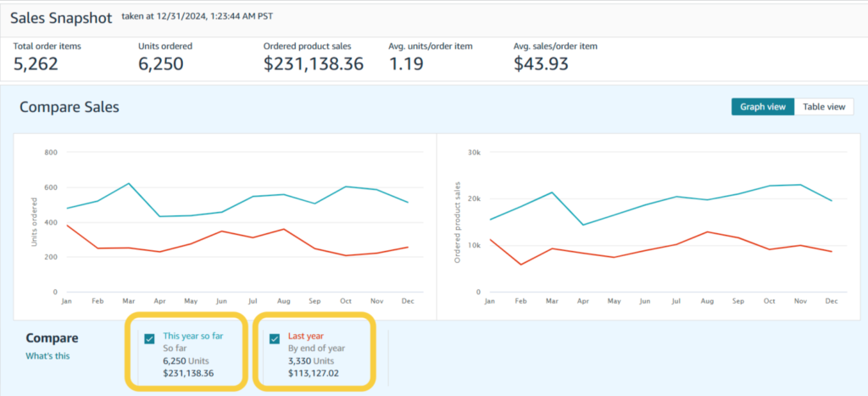Click the Avg. sales/order item value $43.93
The image size is (868, 396).
(x=542, y=63)
